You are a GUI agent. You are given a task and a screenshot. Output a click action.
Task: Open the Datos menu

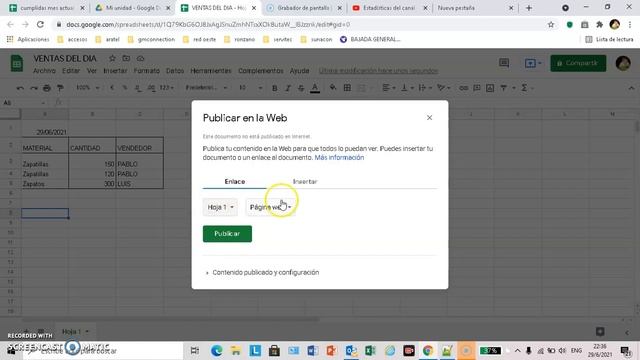tap(175, 71)
